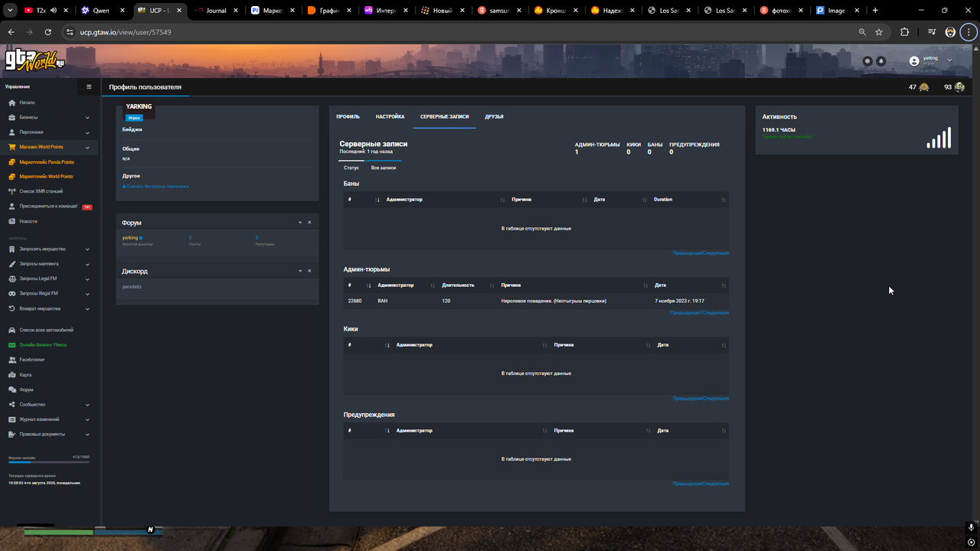Open Список всех автомобилей item
This screenshot has width=980, height=551.
click(46, 330)
